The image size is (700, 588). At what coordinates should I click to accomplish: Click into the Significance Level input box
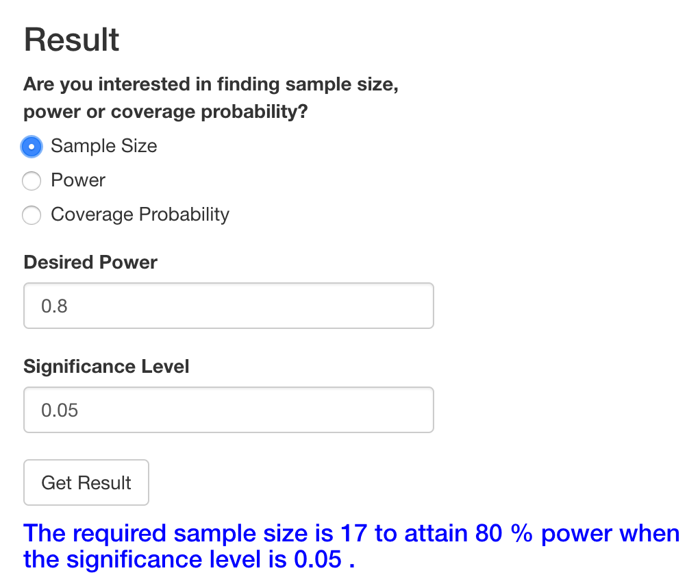coord(228,410)
